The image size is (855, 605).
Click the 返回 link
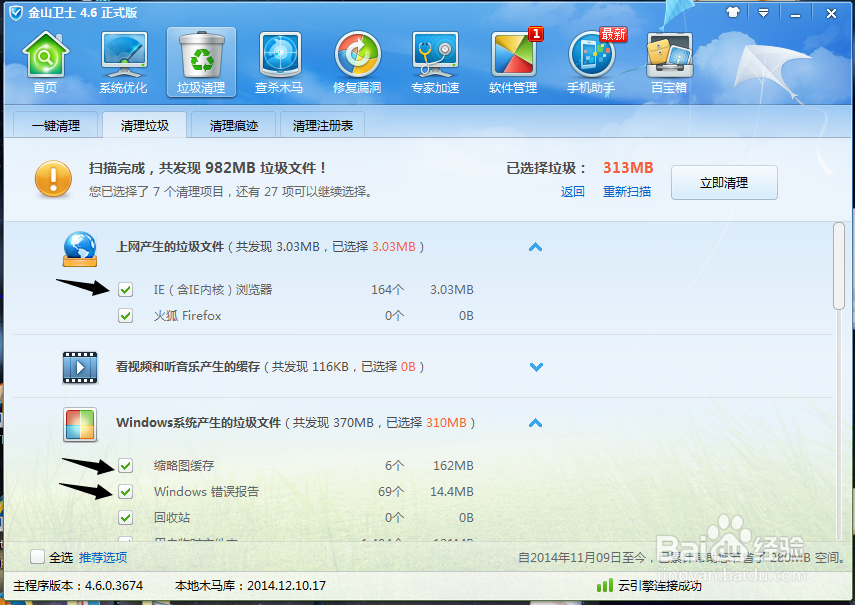[x=573, y=191]
